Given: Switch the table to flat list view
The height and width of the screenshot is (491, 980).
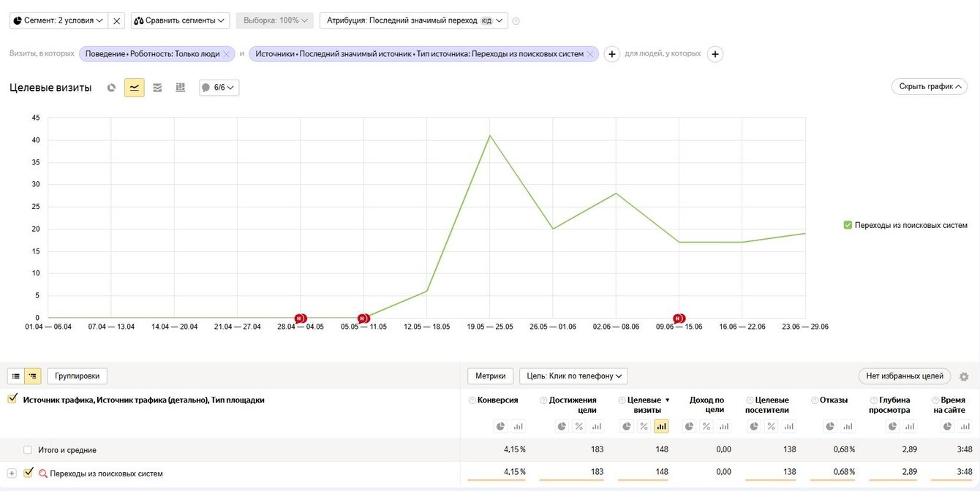Looking at the screenshot, I should click(16, 376).
